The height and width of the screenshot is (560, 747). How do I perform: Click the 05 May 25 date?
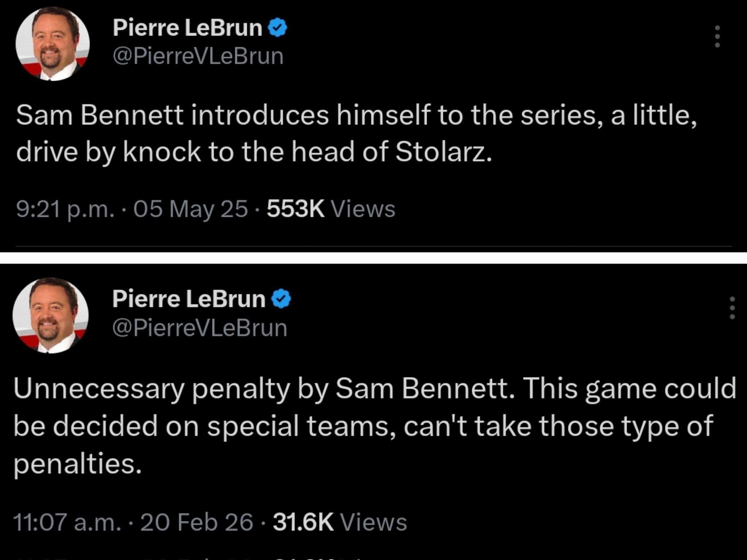pos(190,210)
